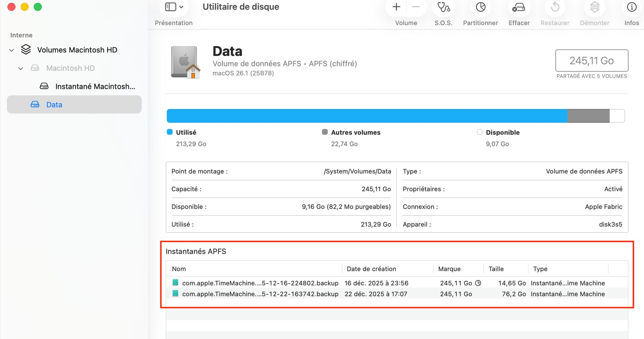This screenshot has height=339, width=644.
Task: Collapse the Volumes Macintosh HD group
Action: [12, 50]
